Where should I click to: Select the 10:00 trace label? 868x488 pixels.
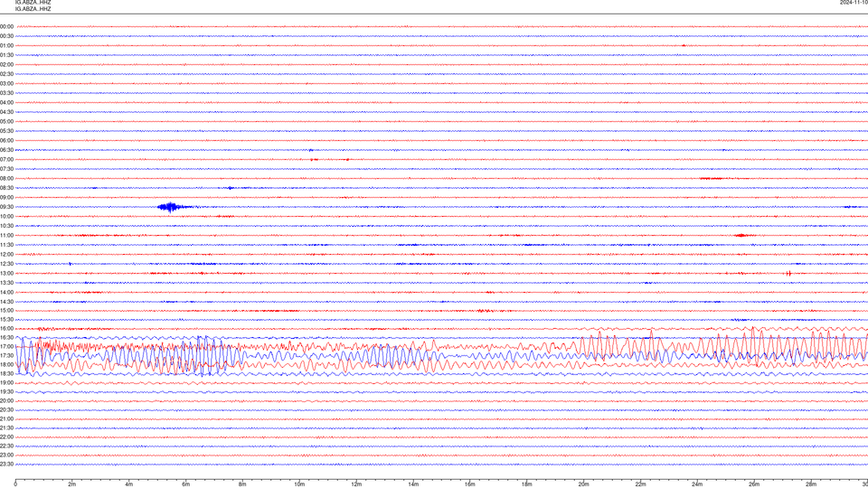click(x=6, y=216)
